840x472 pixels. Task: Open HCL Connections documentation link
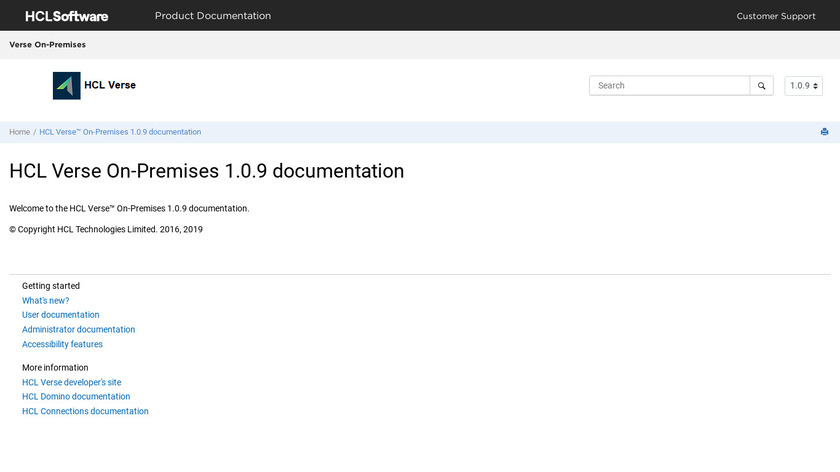point(86,411)
